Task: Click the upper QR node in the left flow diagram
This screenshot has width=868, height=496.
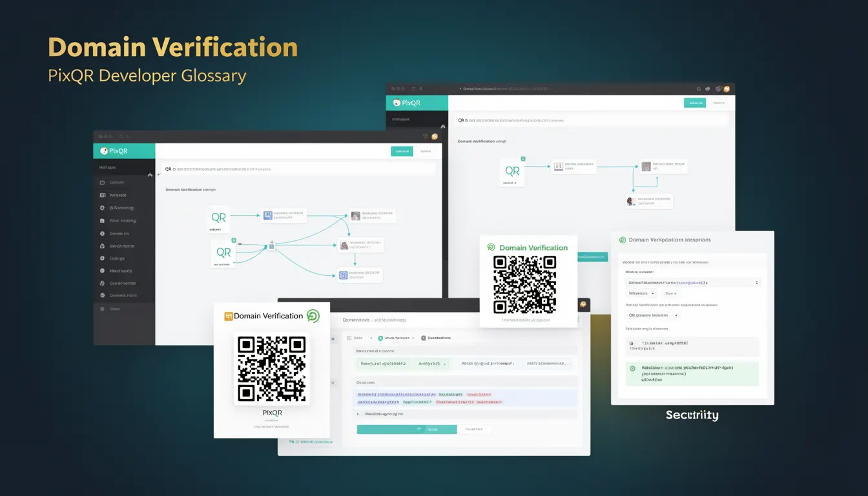Action: pos(219,218)
